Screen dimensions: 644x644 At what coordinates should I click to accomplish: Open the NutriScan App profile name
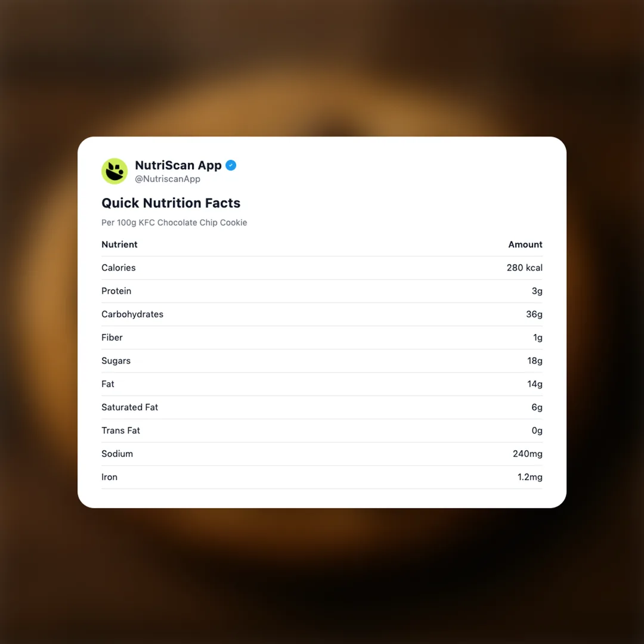(178, 165)
